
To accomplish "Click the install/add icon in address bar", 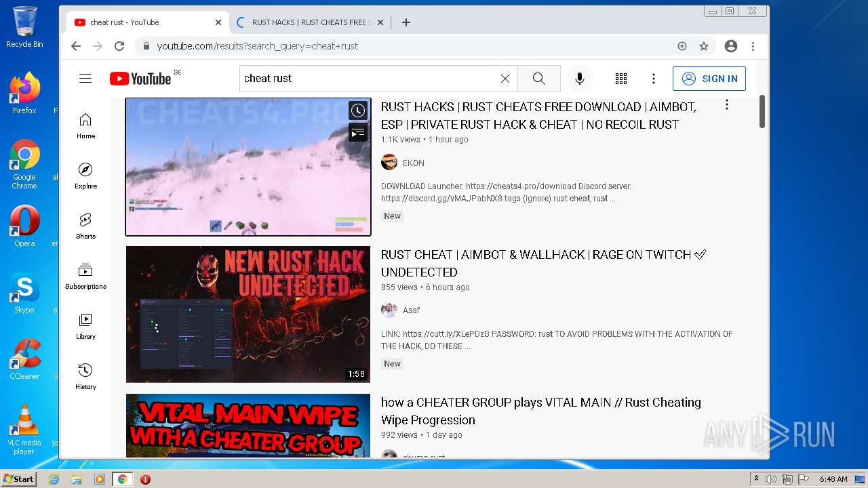I will (x=682, y=46).
